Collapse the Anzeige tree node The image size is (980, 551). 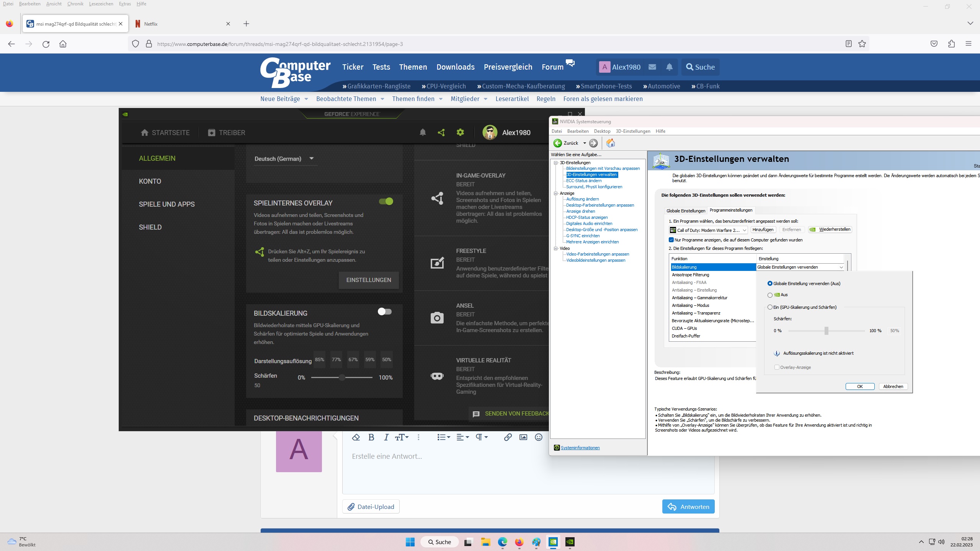click(556, 193)
